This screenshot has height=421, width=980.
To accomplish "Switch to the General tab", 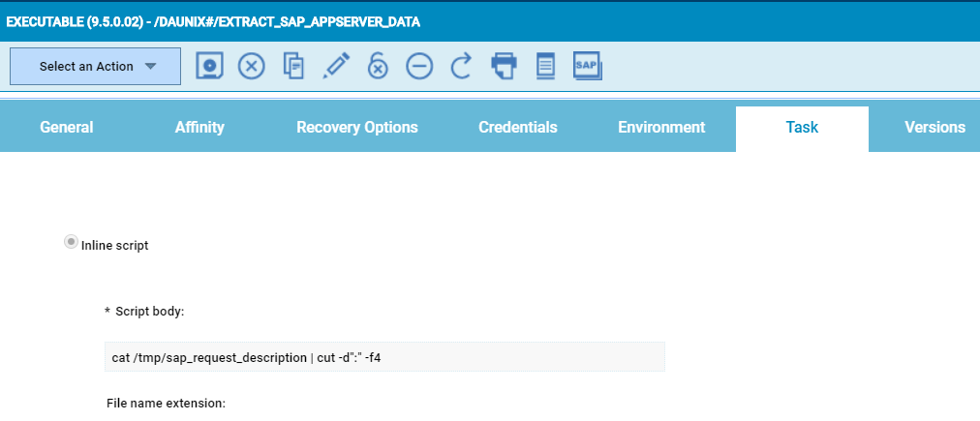I will [x=67, y=128].
